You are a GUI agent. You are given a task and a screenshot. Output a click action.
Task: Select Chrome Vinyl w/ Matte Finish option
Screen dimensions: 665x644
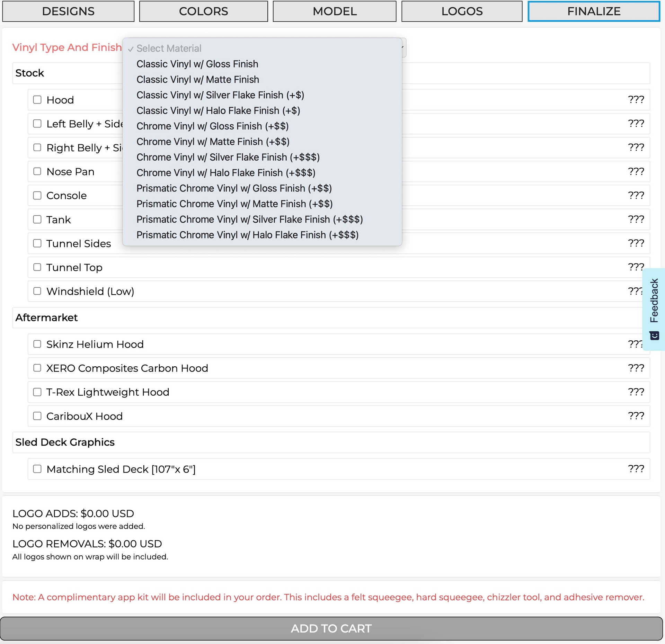[x=213, y=142]
